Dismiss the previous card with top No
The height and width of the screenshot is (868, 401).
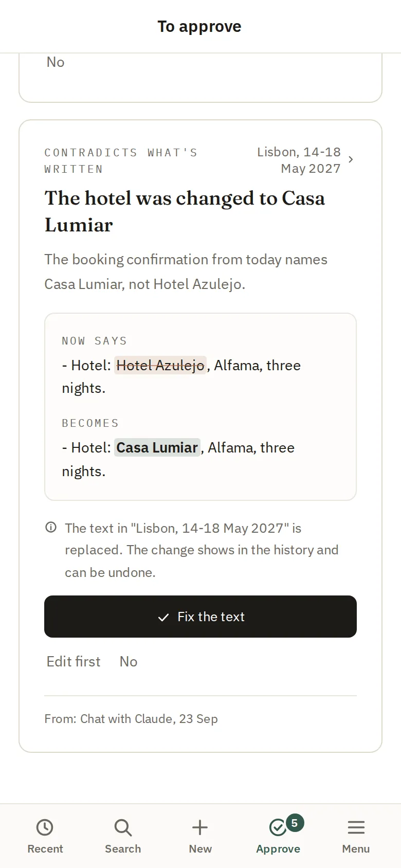56,62
